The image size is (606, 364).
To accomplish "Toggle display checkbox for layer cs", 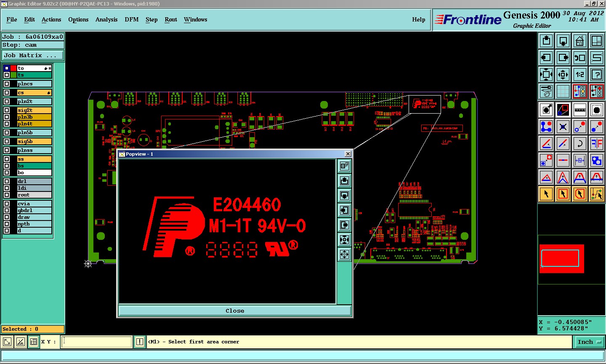I will 7,93.
